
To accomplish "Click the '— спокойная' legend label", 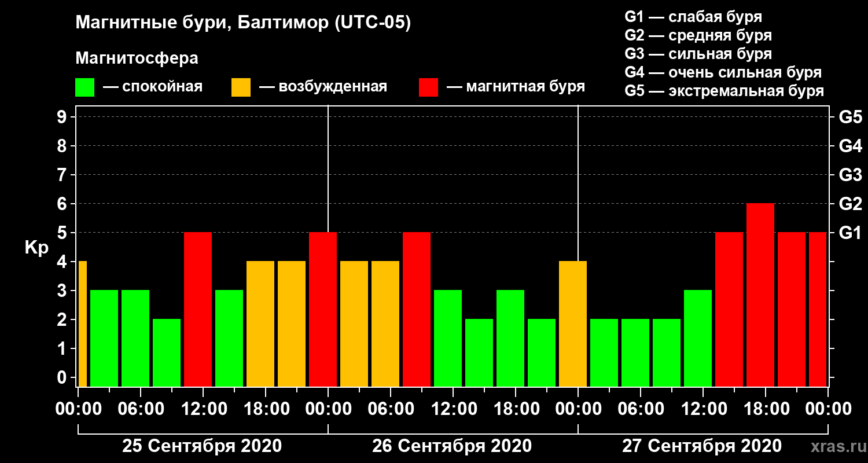I will click(x=153, y=87).
